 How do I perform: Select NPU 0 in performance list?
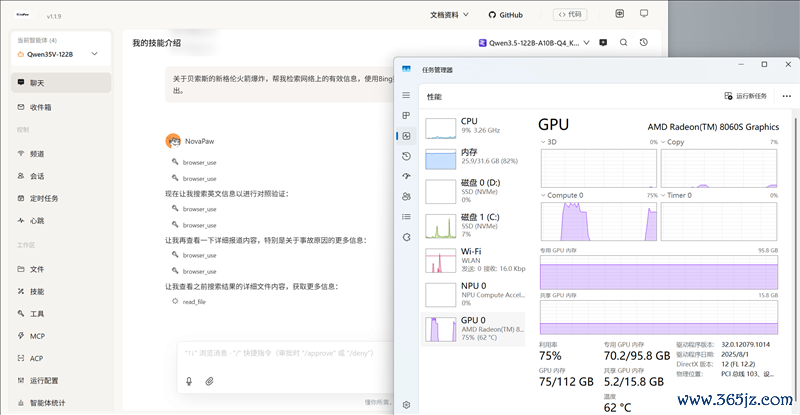tap(473, 294)
